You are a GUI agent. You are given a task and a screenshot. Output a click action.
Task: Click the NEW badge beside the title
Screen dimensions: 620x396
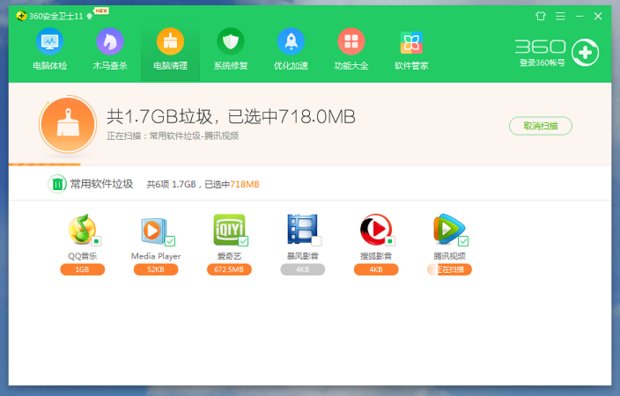pyautogui.click(x=101, y=11)
